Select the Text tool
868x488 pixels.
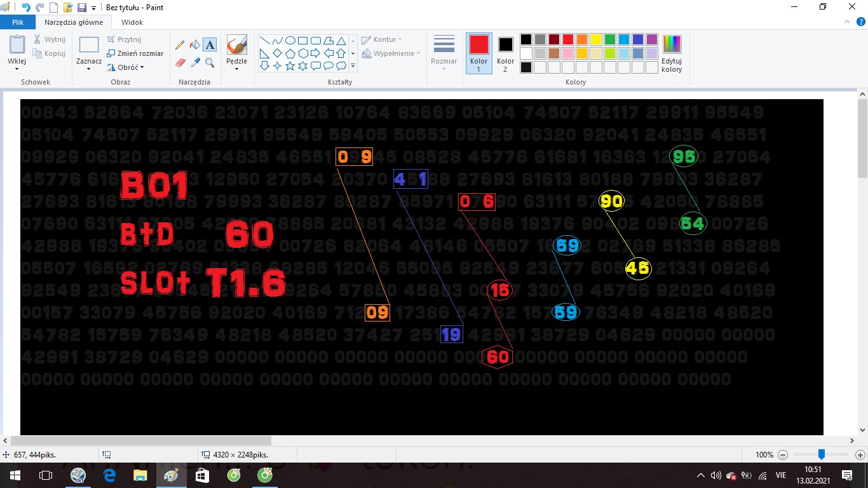tap(210, 45)
